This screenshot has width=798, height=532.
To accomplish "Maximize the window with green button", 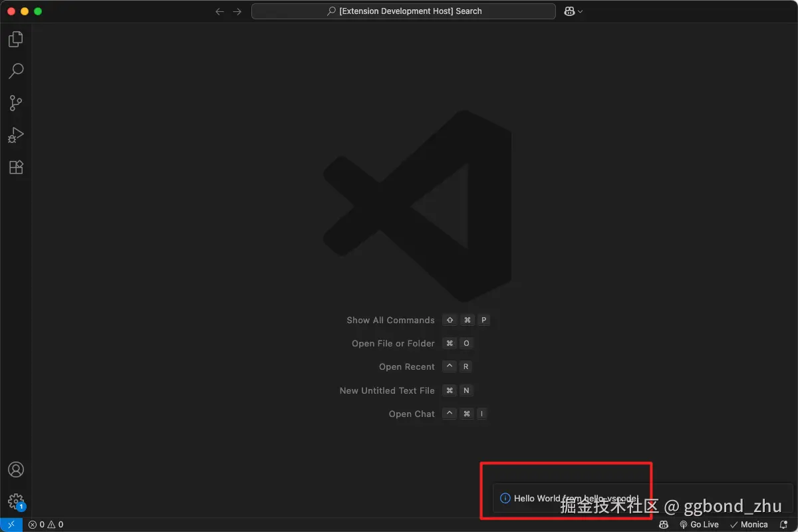I will coord(38,11).
